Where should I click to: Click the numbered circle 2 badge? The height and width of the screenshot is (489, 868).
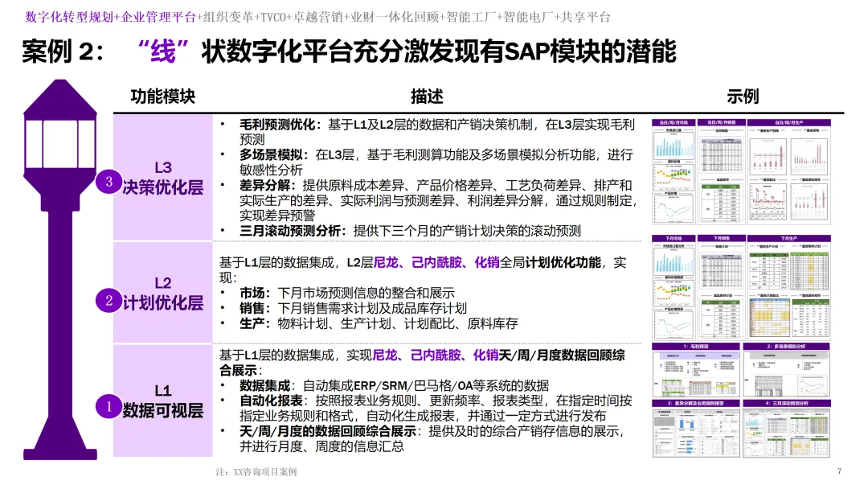click(108, 300)
